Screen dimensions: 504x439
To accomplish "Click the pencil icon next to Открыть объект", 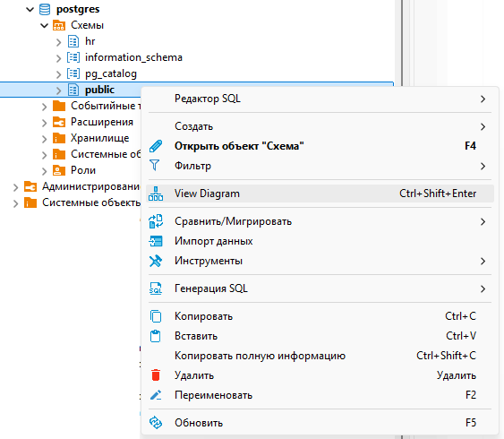I will point(156,146).
